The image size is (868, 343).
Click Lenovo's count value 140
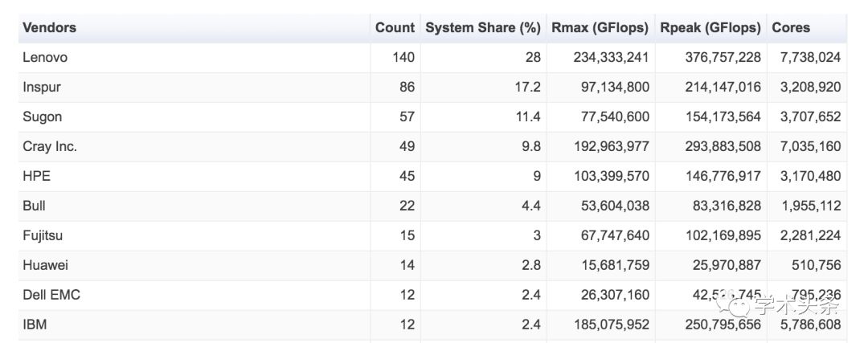coord(403,57)
